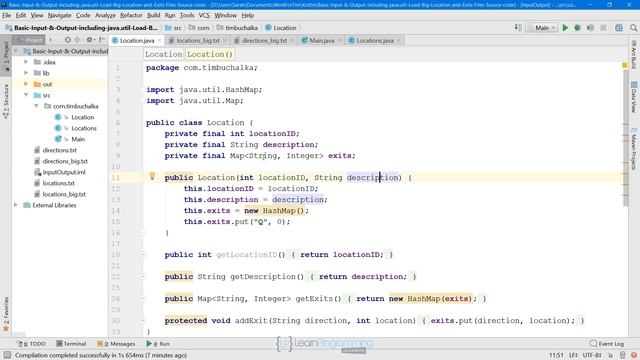The width and height of the screenshot is (640, 360).
Task: Collapse the project root node arrow
Action: [16, 51]
